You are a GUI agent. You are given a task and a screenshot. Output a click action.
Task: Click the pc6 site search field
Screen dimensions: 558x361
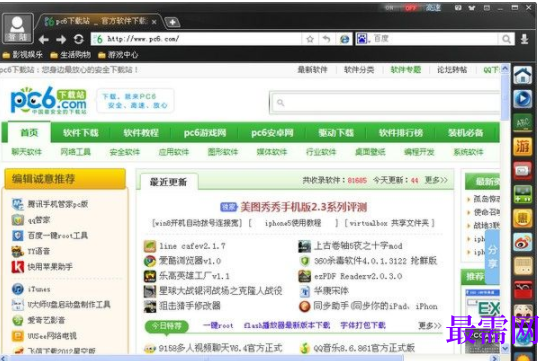tap(384, 103)
